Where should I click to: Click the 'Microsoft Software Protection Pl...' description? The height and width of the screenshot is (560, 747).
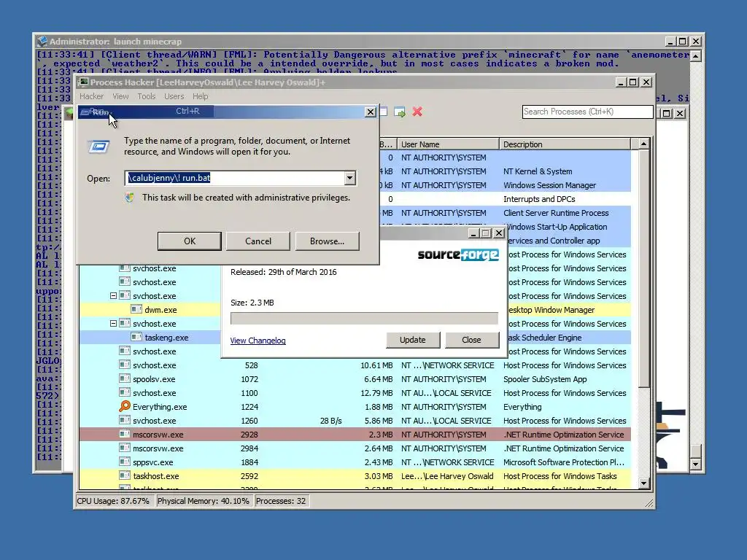564,462
